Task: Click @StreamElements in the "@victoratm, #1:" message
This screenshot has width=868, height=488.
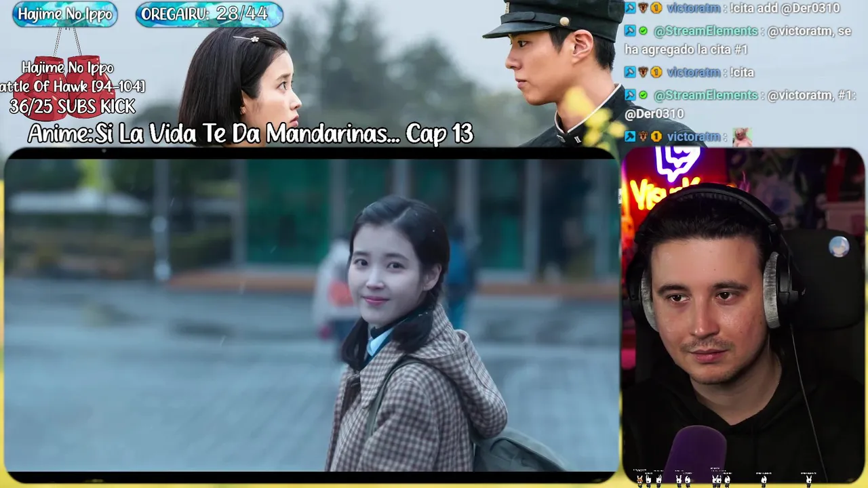Action: [x=706, y=95]
